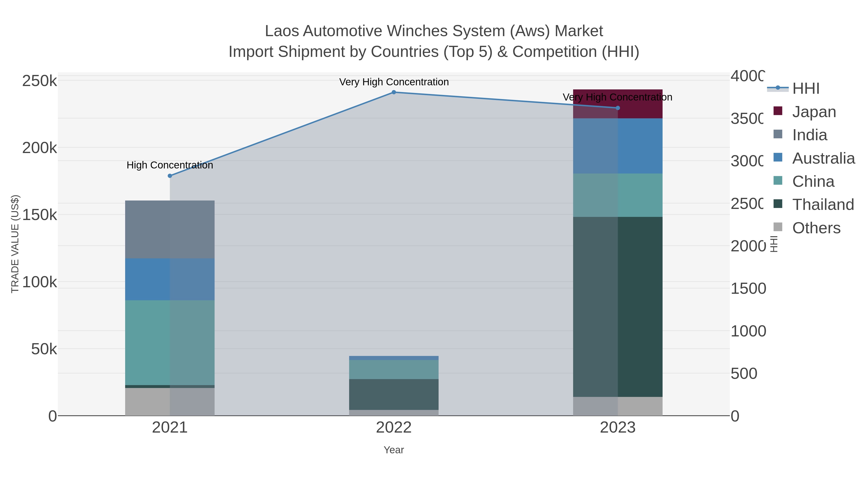The width and height of the screenshot is (868, 488).
Task: Click the Japan dark red legend swatch
Action: pos(778,111)
